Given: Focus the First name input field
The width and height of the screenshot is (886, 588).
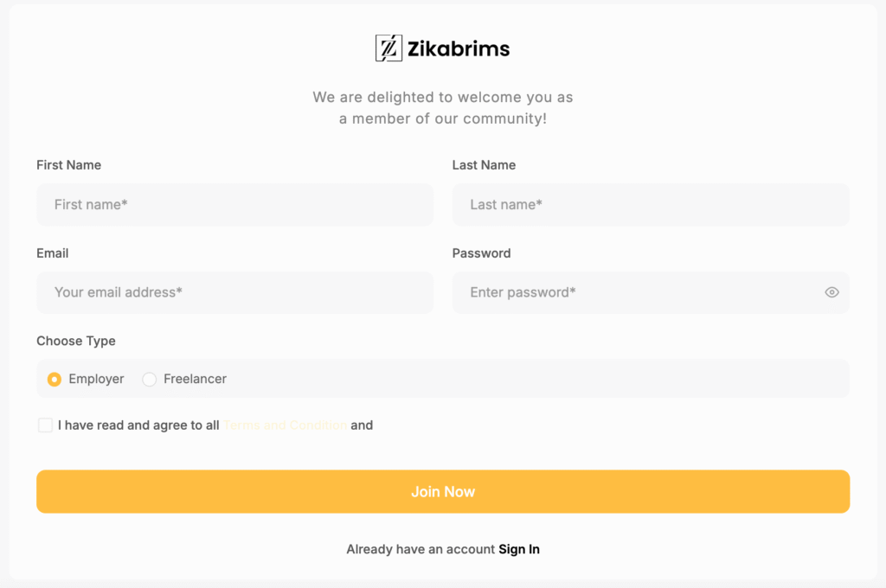Looking at the screenshot, I should pyautogui.click(x=235, y=204).
